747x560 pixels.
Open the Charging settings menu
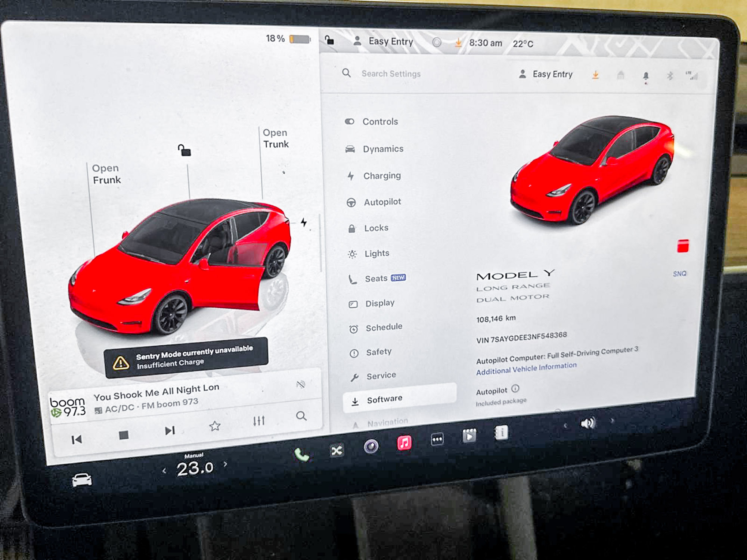[x=382, y=176]
